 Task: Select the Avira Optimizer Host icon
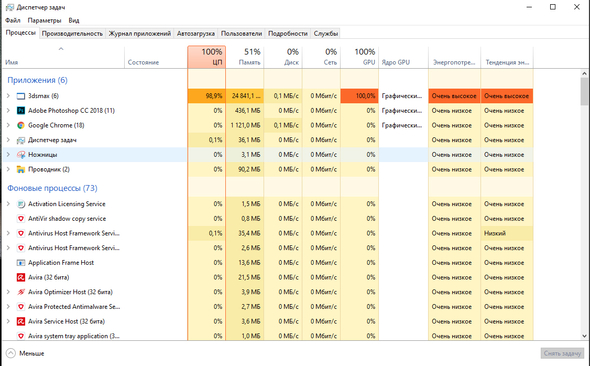(21, 292)
